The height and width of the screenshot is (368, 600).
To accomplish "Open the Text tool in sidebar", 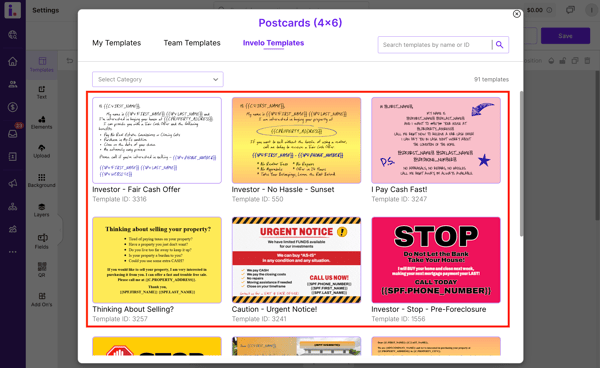I will (42, 92).
